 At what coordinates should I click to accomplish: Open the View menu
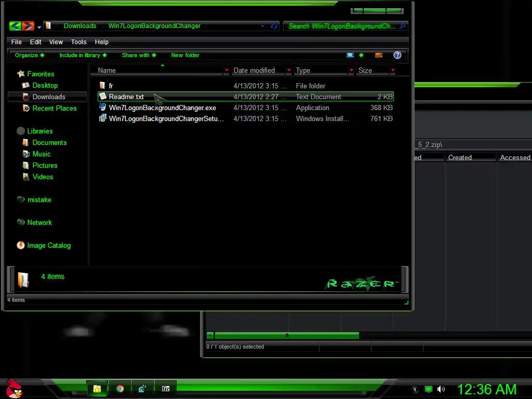[56, 42]
